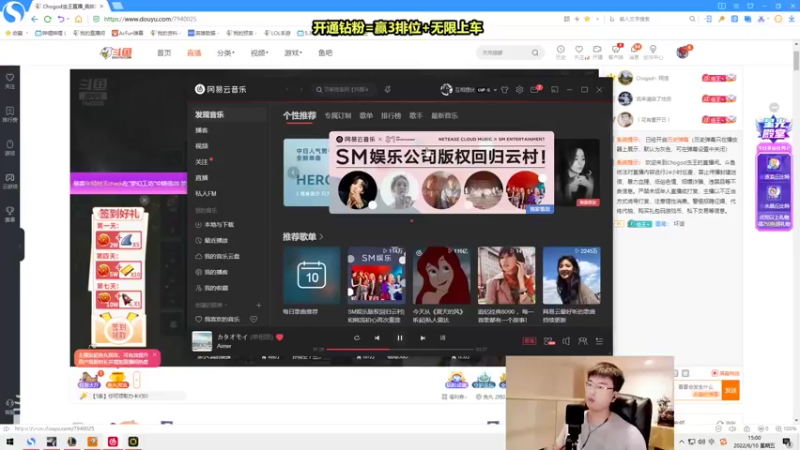
Task: Start heartbeat mode icon beside liked music
Action: (254, 319)
